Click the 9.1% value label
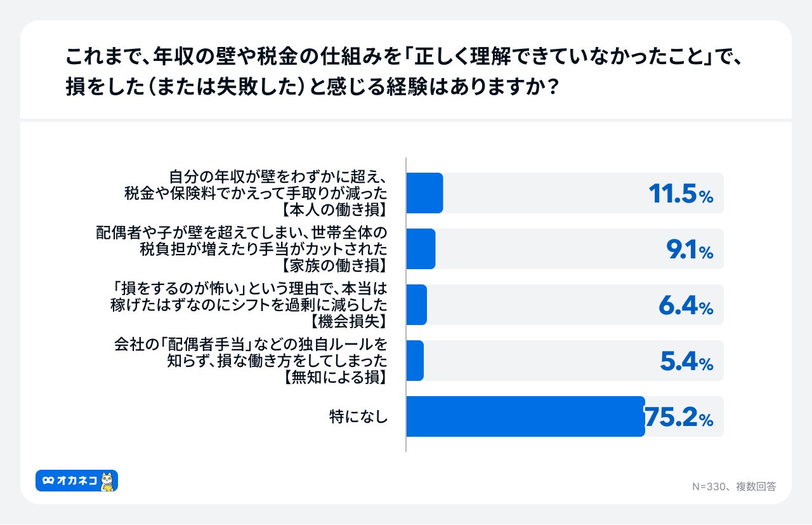Viewport: 812px width, 525px height. coord(690,250)
